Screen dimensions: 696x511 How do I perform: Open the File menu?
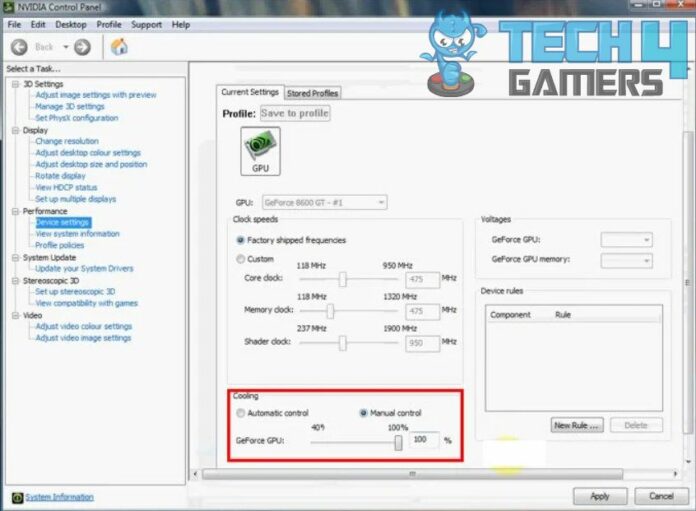[x=14, y=24]
